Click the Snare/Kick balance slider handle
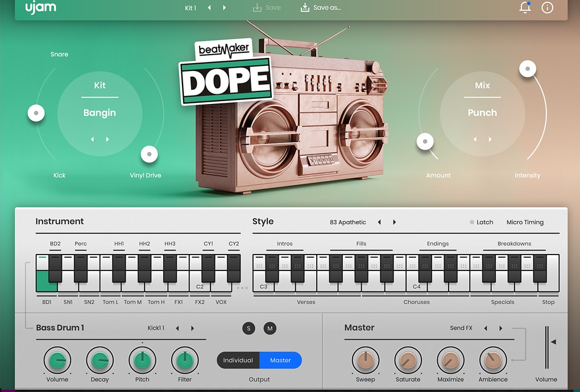Viewport: 580px width, 392px height. (x=36, y=113)
